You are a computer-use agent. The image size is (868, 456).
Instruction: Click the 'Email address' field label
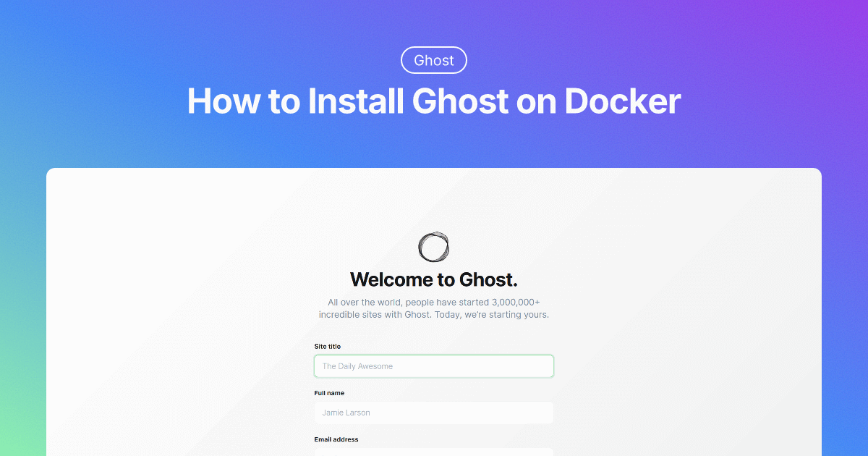(336, 439)
